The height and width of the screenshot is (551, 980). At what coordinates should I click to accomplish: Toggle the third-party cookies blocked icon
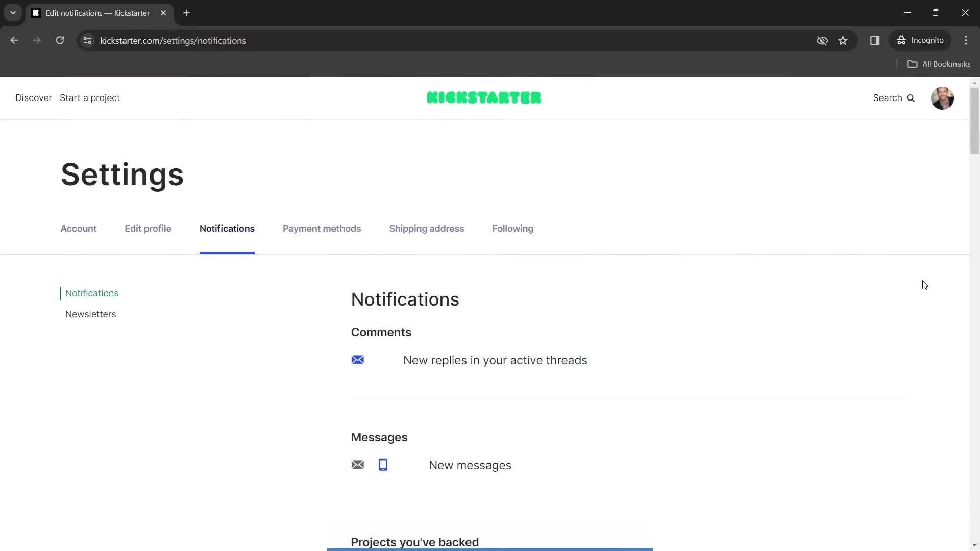click(x=822, y=40)
